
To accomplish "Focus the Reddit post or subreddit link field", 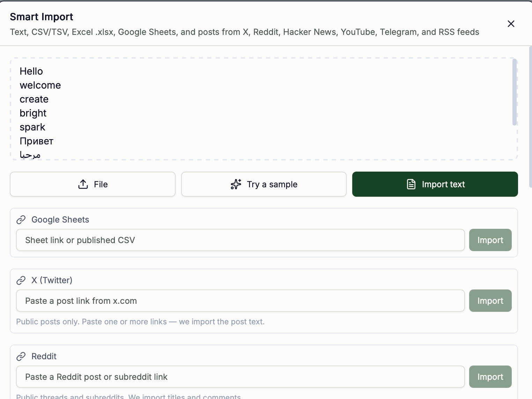I will (x=241, y=377).
